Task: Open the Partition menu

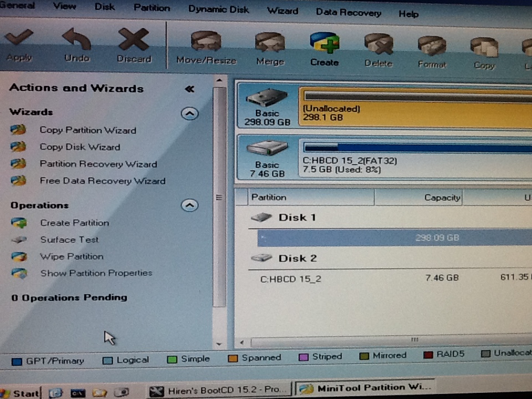Action: (x=152, y=8)
